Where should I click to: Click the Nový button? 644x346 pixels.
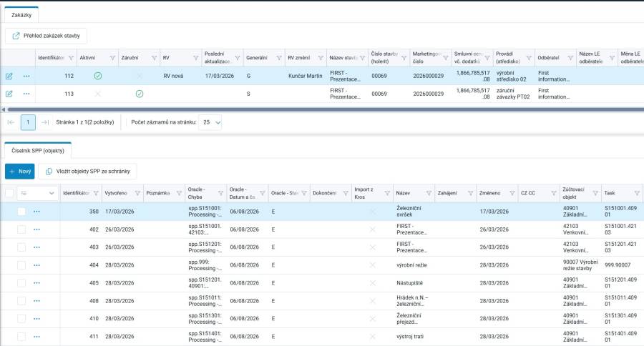tap(20, 171)
